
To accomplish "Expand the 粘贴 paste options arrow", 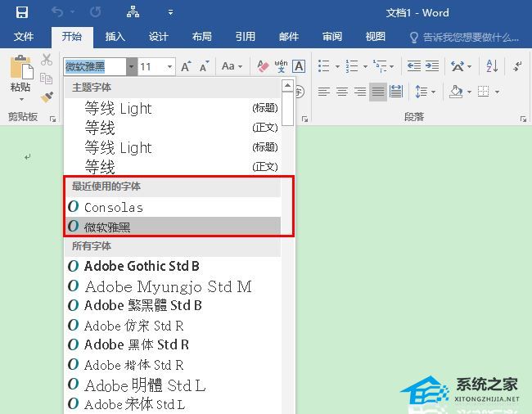I will point(21,99).
